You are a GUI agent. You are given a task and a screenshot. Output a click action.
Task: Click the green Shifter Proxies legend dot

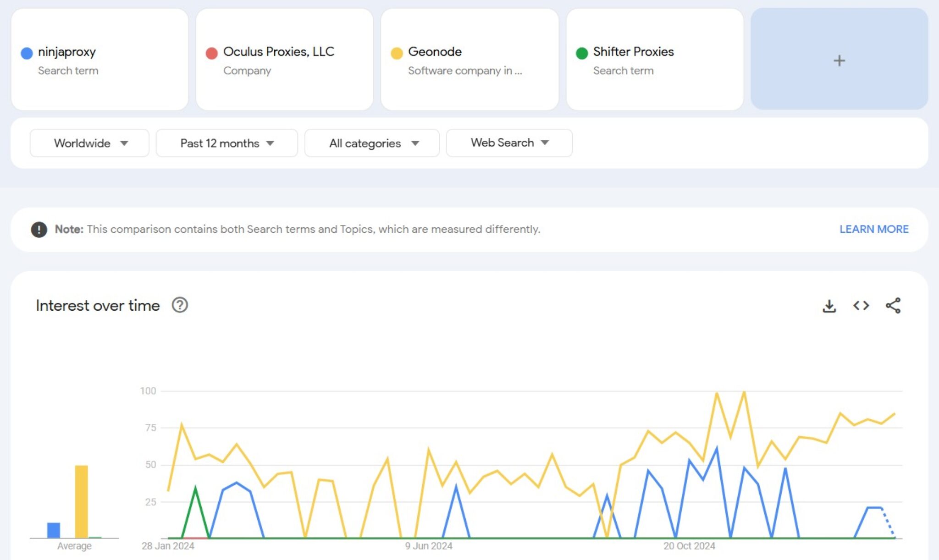click(x=581, y=52)
